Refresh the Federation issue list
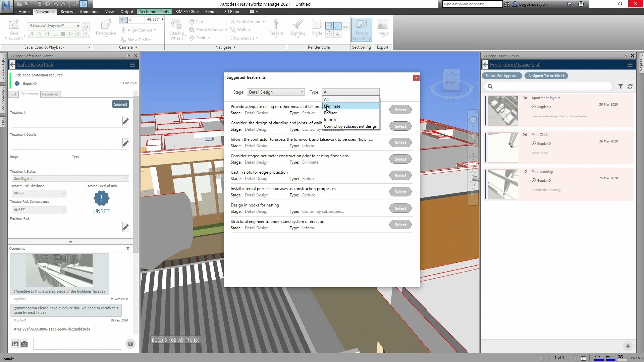The height and width of the screenshot is (362, 644). coord(630,86)
